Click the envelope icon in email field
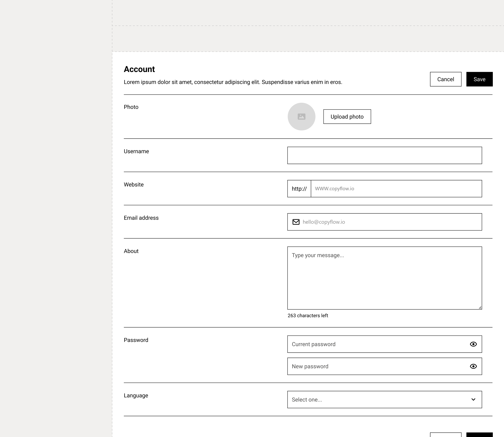The image size is (504, 437). pyautogui.click(x=296, y=222)
